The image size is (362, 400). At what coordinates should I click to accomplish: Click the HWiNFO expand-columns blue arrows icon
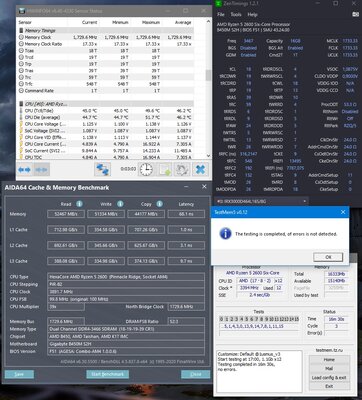tap(25, 170)
